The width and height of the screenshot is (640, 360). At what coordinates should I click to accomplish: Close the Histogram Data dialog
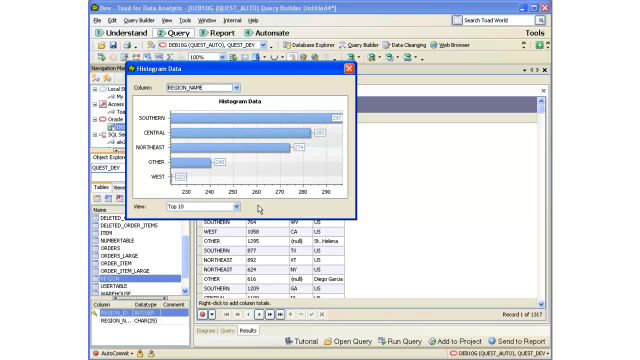pos(349,69)
